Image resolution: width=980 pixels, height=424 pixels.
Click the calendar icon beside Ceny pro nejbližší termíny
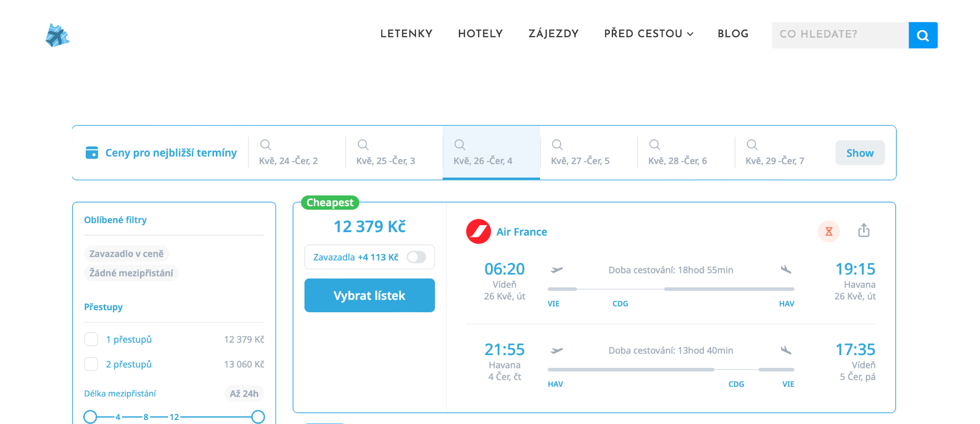92,153
